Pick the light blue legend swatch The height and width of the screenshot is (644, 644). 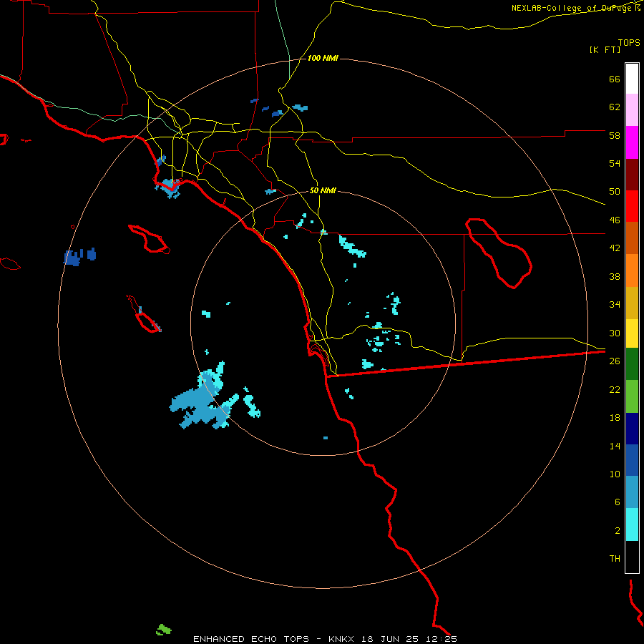click(x=632, y=492)
